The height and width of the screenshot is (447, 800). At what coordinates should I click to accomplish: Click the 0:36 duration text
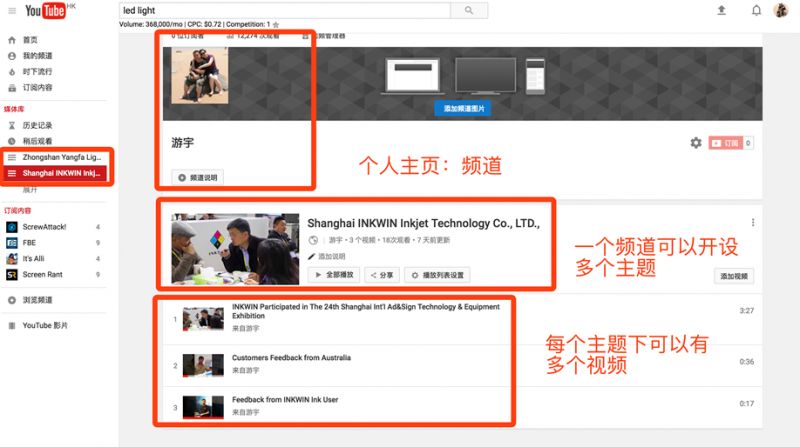(x=746, y=362)
